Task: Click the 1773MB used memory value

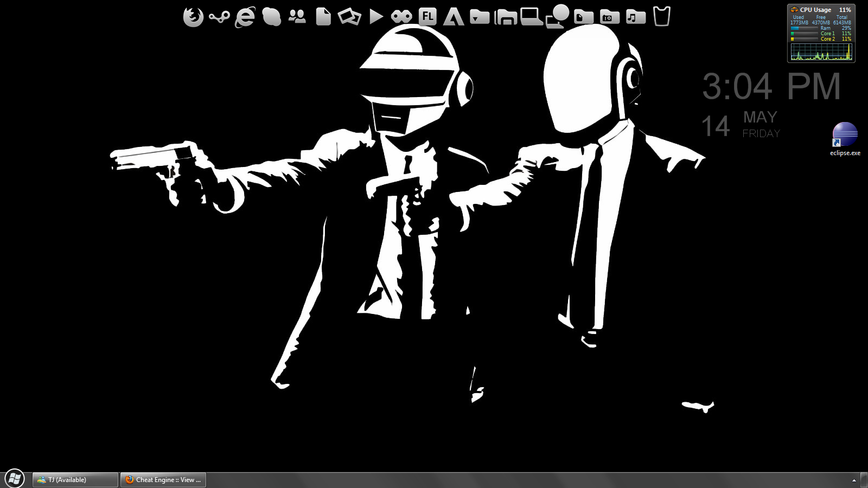Action: 799,23
